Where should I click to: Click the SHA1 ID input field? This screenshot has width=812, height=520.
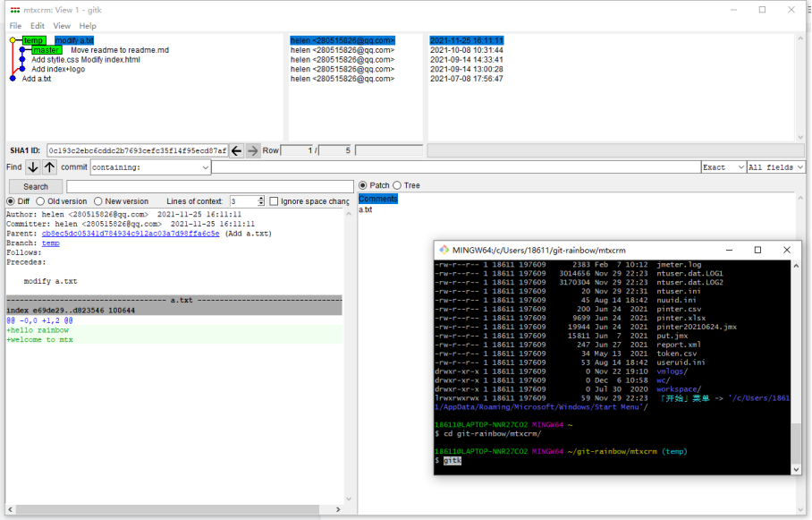tap(137, 151)
